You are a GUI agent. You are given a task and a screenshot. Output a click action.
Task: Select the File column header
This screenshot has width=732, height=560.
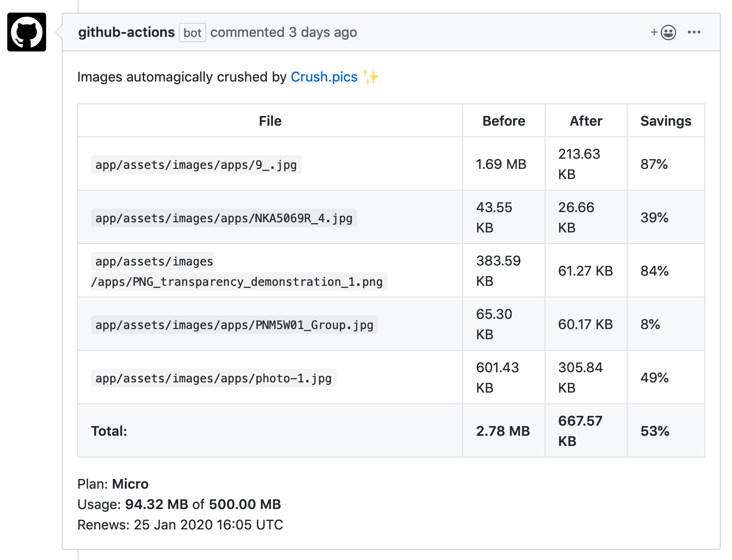[x=270, y=121]
